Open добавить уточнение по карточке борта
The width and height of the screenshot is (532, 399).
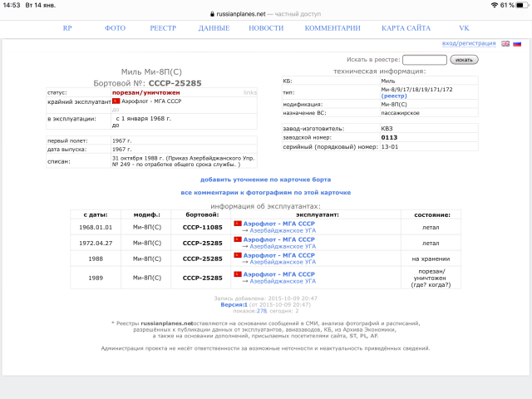point(265,180)
